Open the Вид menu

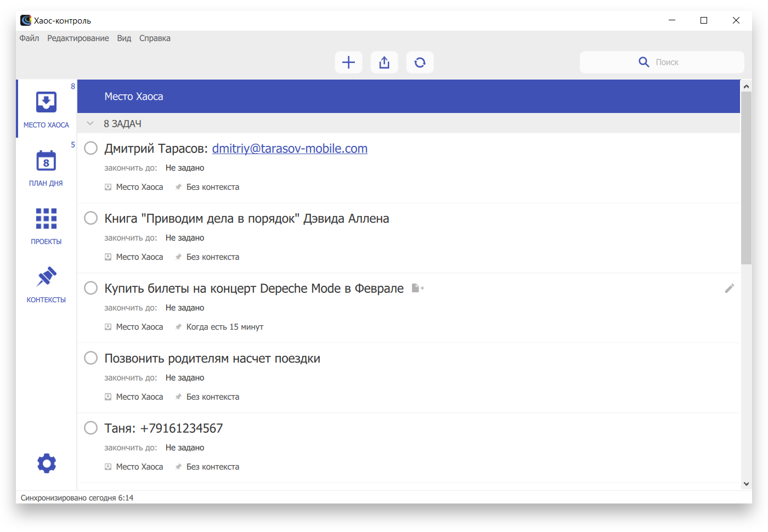(124, 38)
